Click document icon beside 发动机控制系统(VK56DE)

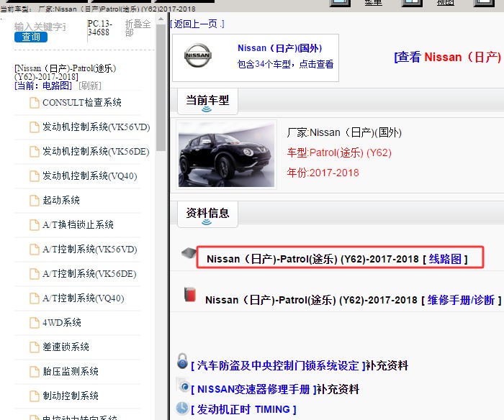click(x=35, y=152)
